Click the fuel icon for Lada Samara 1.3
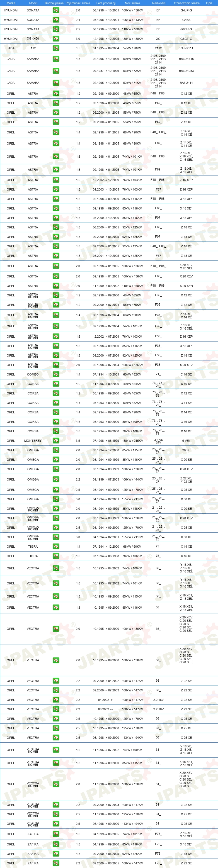 click(x=56, y=59)
